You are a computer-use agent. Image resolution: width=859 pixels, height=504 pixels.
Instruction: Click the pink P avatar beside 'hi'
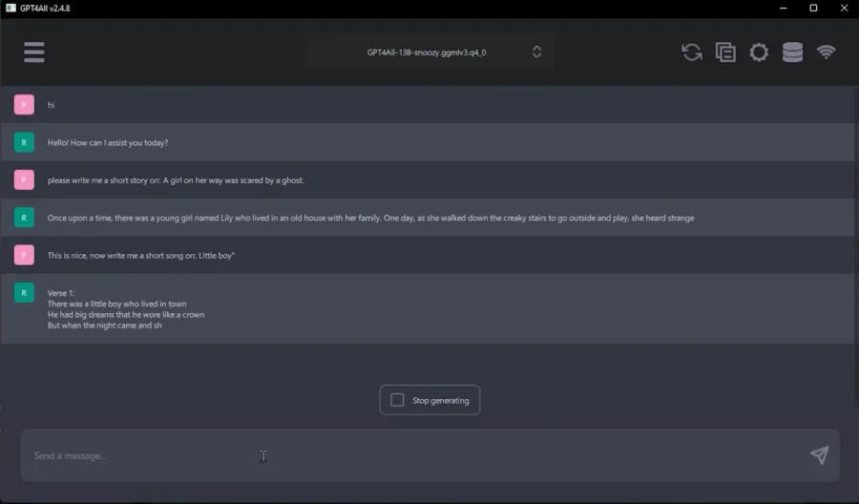tap(24, 105)
